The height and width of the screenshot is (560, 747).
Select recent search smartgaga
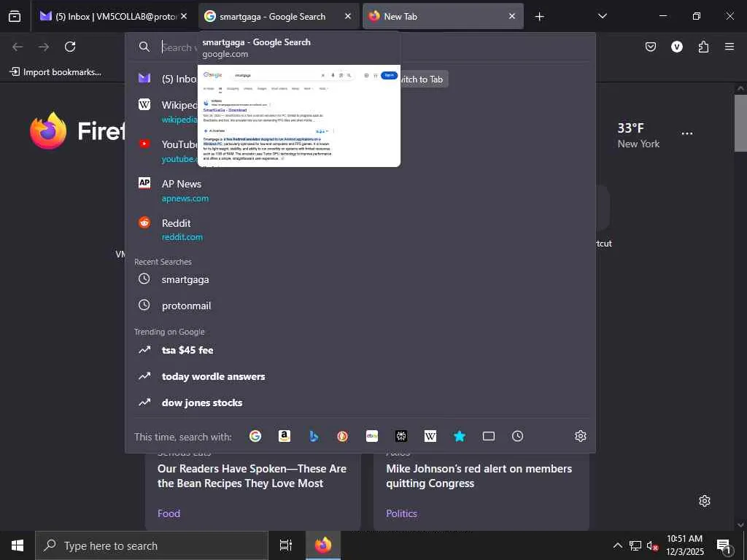pyautogui.click(x=360, y=279)
